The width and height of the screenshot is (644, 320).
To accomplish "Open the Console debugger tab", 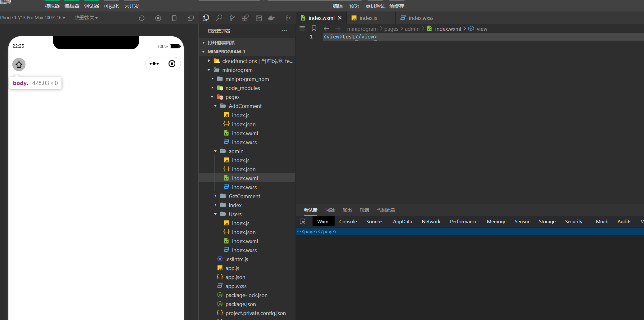I will [348, 221].
